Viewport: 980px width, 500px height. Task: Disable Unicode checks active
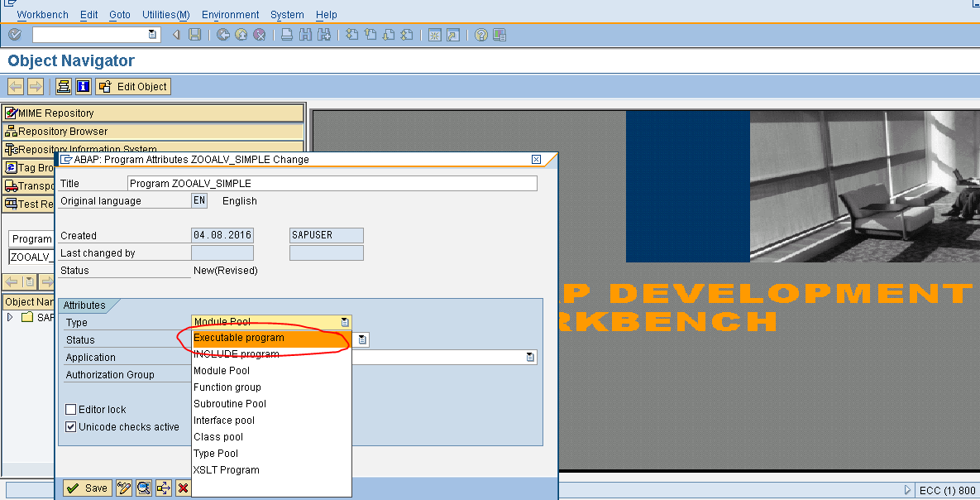pyautogui.click(x=71, y=426)
